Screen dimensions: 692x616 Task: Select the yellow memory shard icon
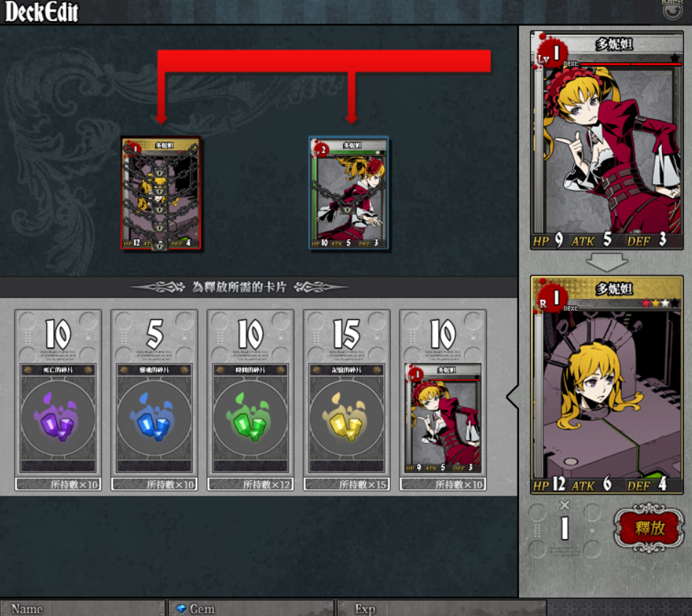[347, 417]
